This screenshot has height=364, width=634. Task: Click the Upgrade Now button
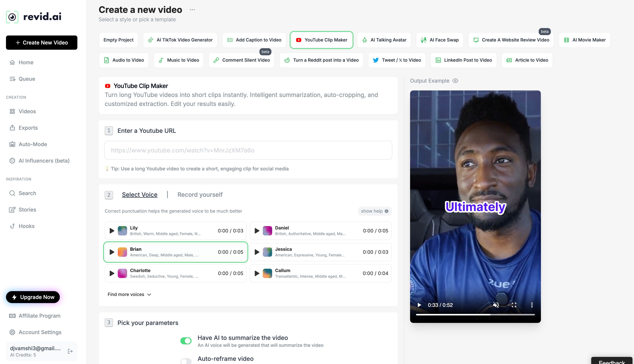click(x=33, y=297)
